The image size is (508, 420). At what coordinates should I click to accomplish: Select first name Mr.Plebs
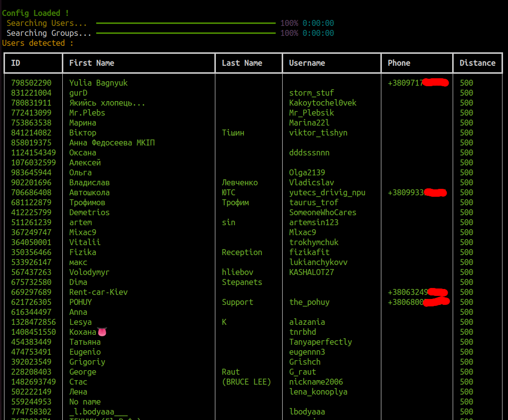(87, 113)
